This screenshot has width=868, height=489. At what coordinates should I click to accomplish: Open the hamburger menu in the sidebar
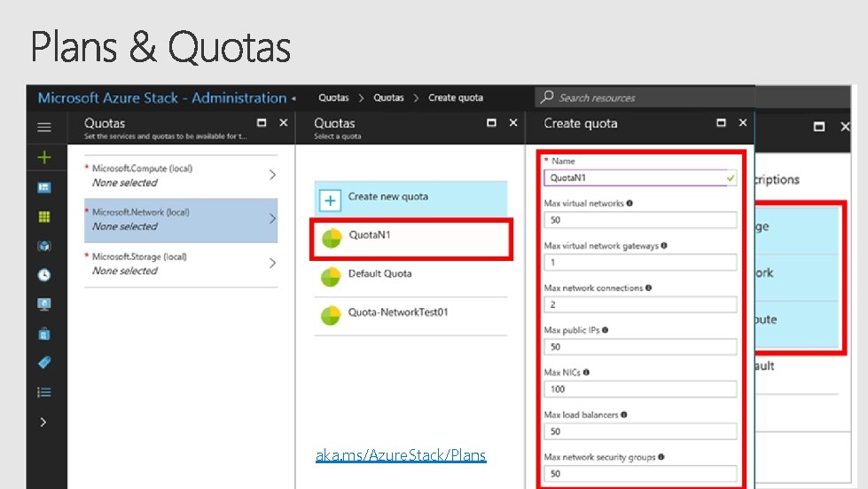(x=43, y=128)
